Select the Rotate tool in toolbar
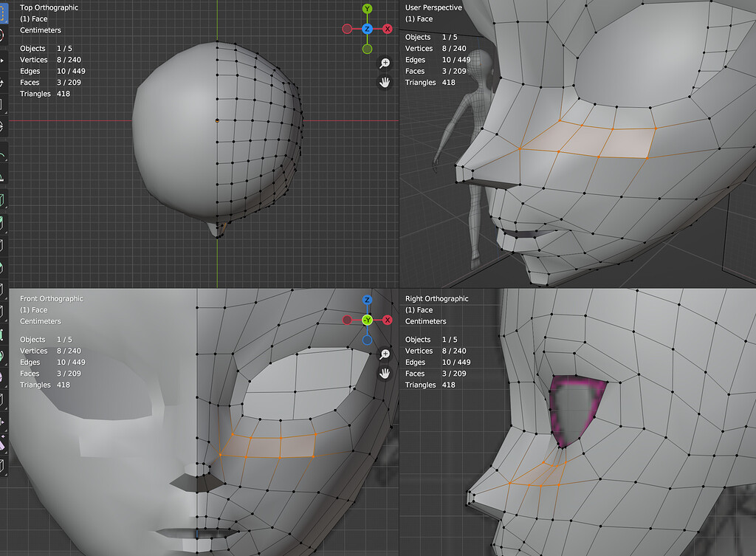 click(x=2, y=83)
